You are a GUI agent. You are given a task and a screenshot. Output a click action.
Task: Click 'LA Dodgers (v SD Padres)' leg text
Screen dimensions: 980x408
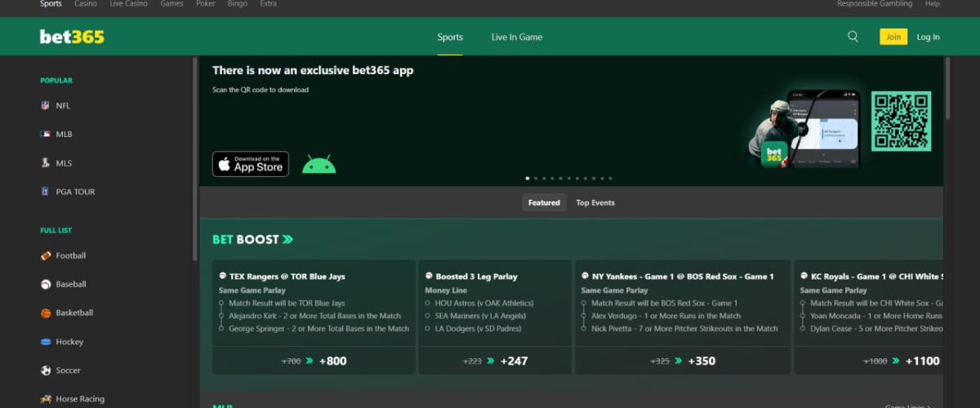(477, 329)
